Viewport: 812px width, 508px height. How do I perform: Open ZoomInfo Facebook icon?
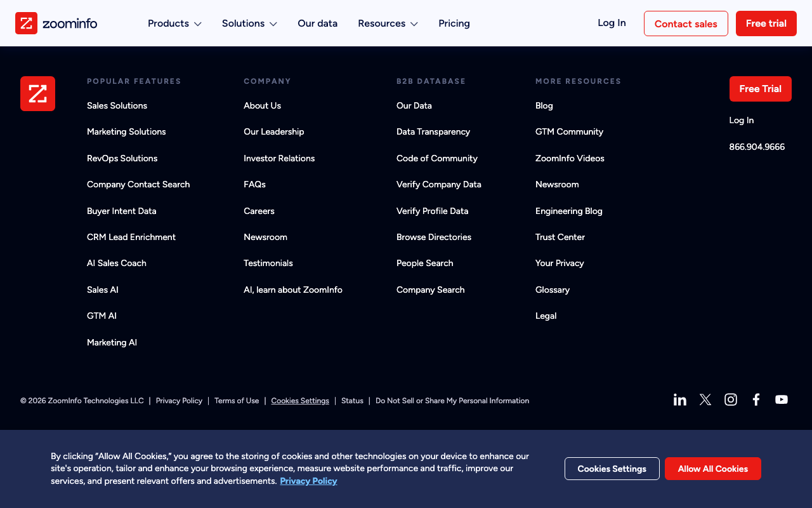tap(756, 399)
